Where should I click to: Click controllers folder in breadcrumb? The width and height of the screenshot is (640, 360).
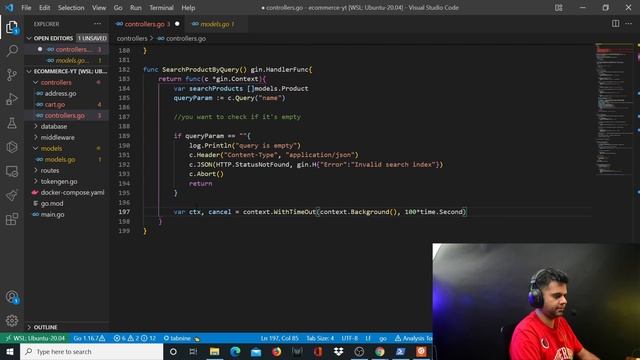[x=132, y=38]
